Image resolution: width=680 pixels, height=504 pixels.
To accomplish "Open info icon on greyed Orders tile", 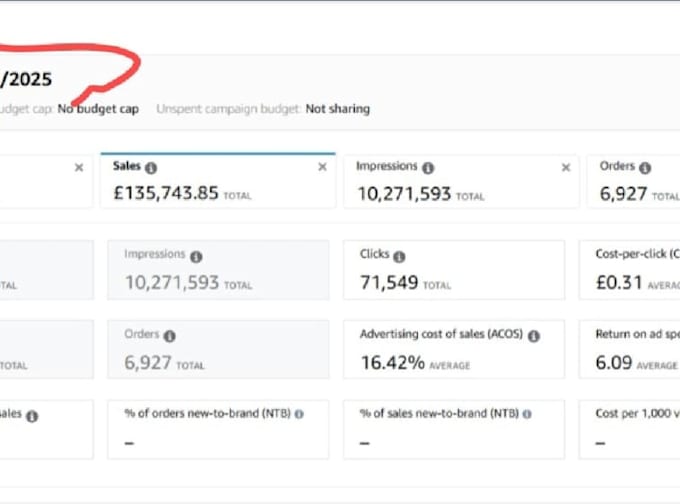I will click(170, 336).
